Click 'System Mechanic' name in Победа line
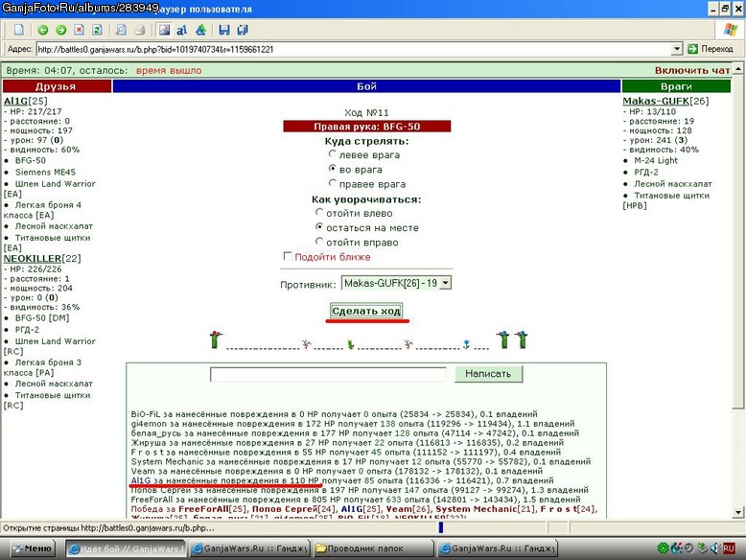The height and width of the screenshot is (560, 746). coord(476,509)
